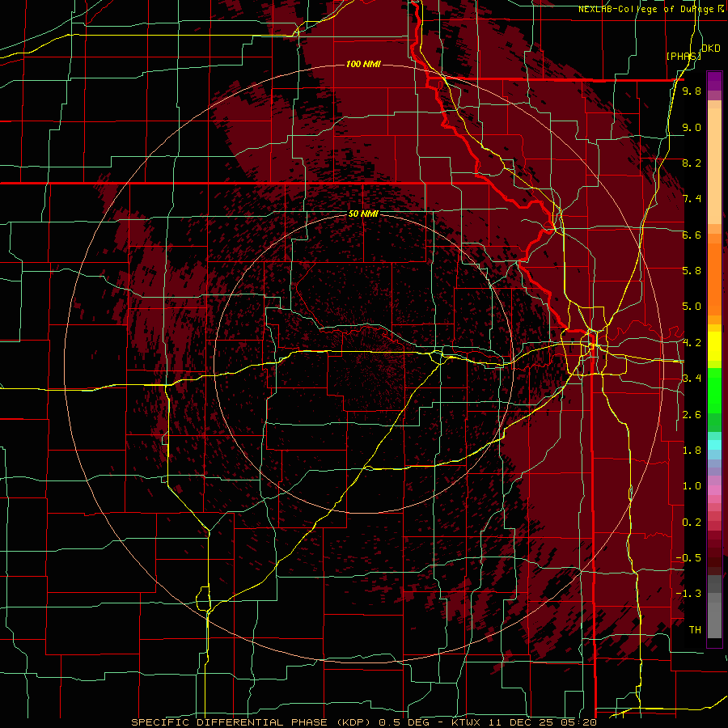Click the DKD product label

click(x=711, y=49)
